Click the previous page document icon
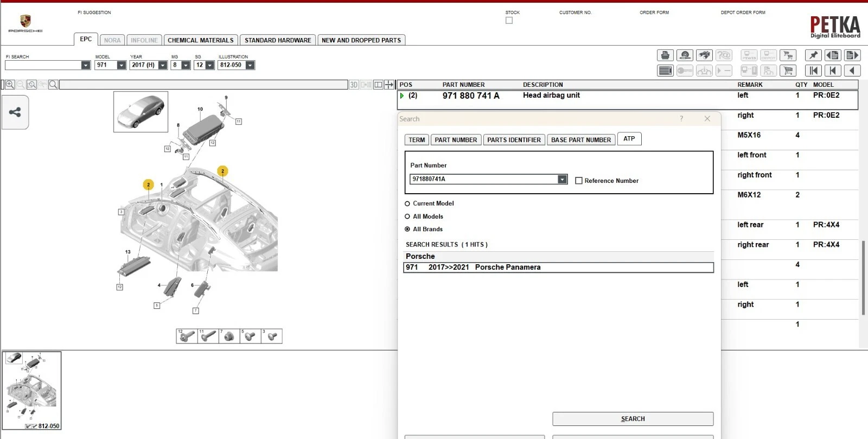This screenshot has width=868, height=439. pos(832,55)
